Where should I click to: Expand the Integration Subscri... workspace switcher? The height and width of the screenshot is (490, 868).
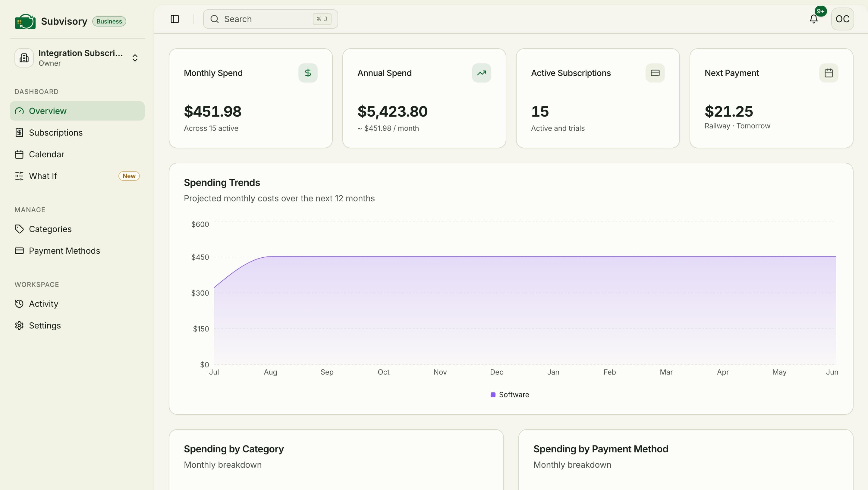click(x=77, y=58)
